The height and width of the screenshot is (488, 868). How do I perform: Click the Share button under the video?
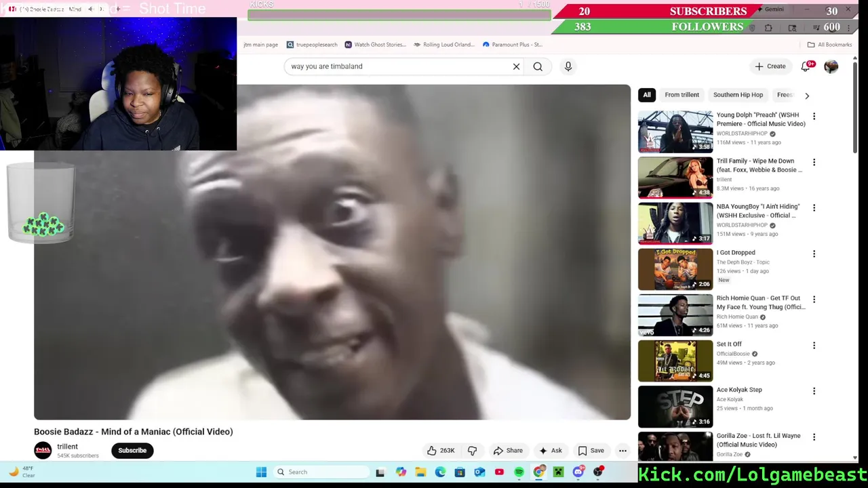pos(508,450)
